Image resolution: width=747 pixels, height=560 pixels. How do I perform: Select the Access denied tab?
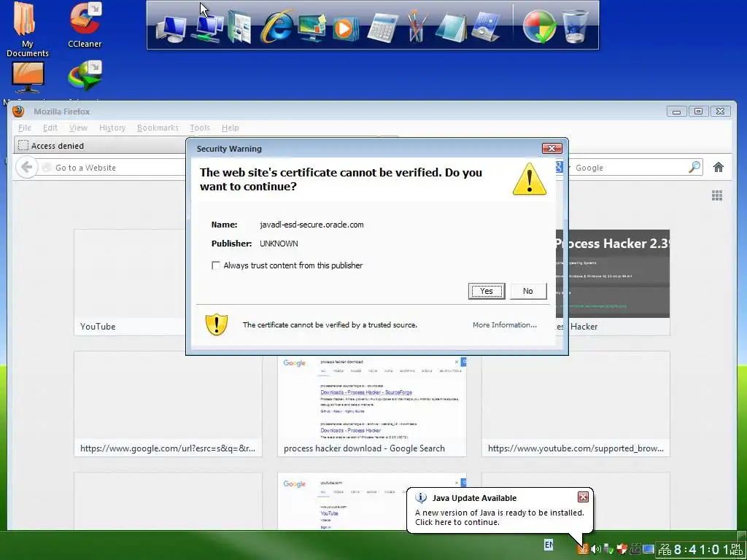(x=100, y=146)
